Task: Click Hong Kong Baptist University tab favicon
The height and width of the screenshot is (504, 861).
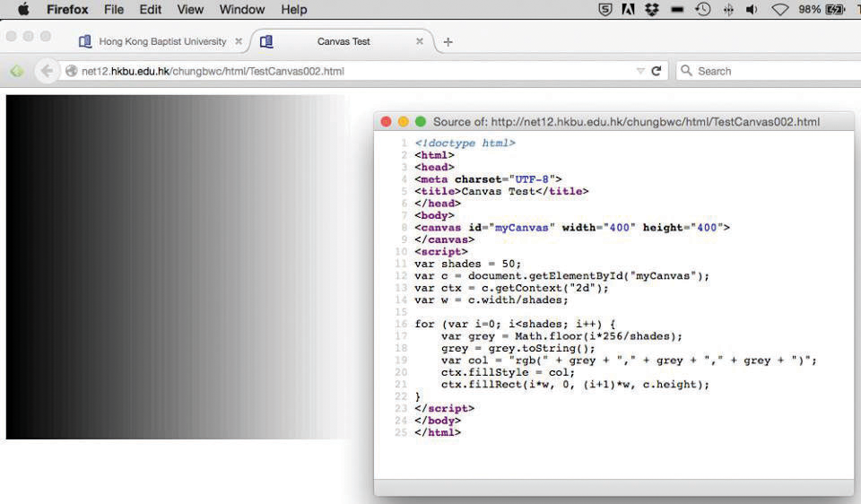Action: pyautogui.click(x=85, y=41)
